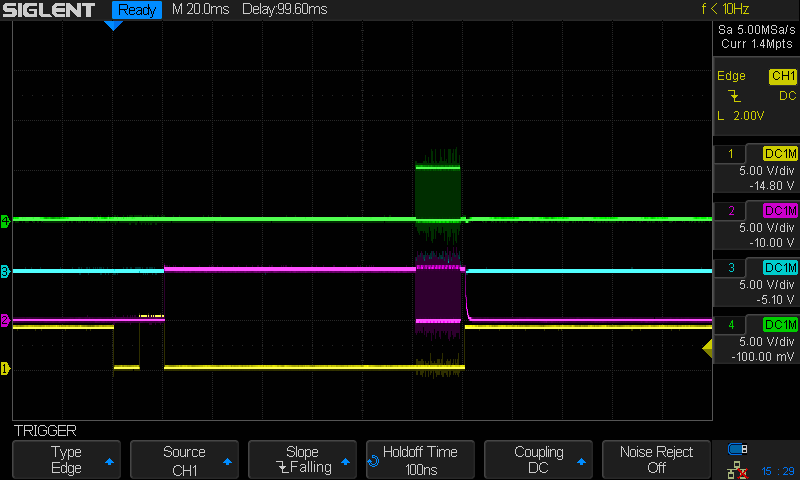Select the M 20.0ms timebase readout
The height and width of the screenshot is (480, 800).
(201, 9)
